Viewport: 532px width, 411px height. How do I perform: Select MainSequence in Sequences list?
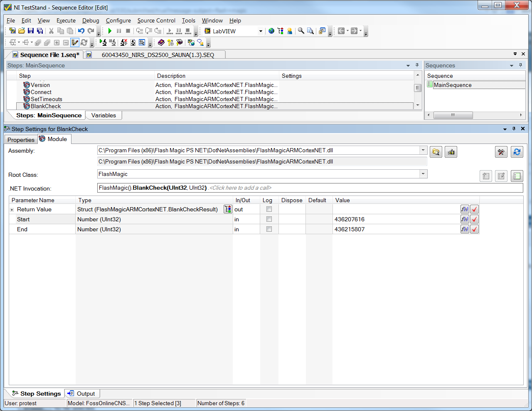[x=453, y=85]
